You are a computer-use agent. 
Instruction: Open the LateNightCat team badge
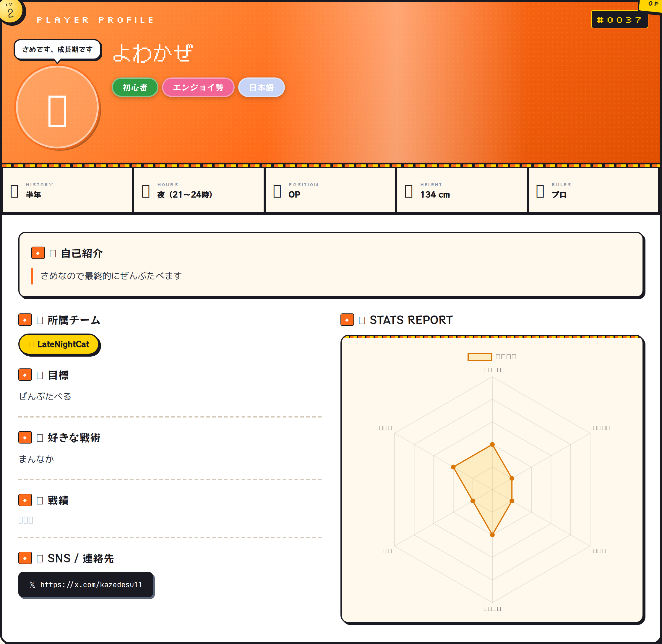(59, 344)
